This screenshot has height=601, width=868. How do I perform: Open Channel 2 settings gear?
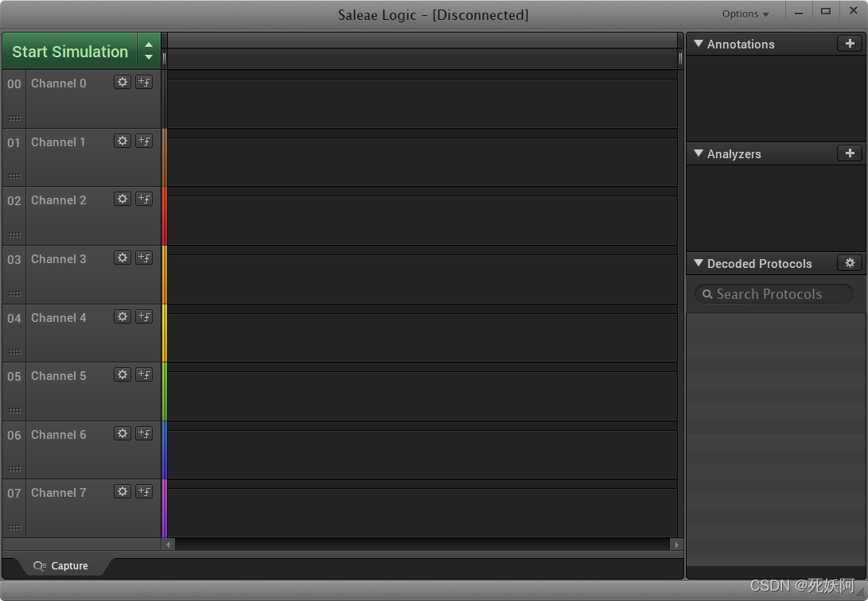click(122, 199)
